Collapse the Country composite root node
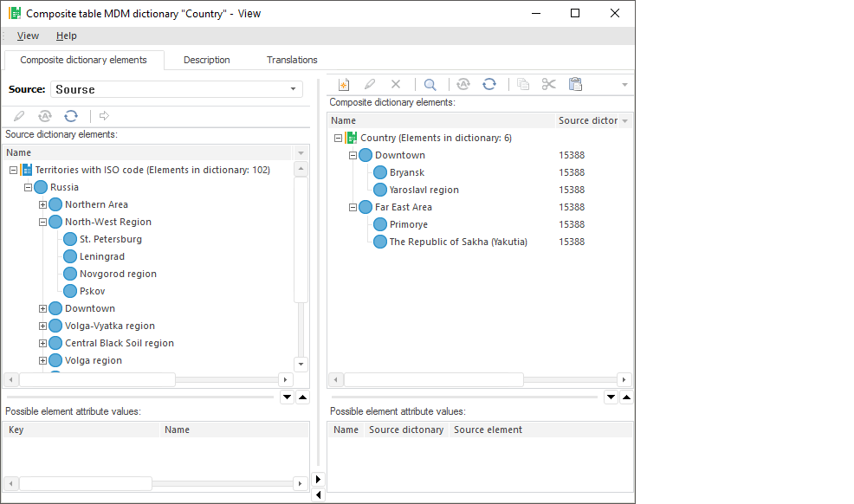Screen dimensions: 854x504 click(339, 139)
